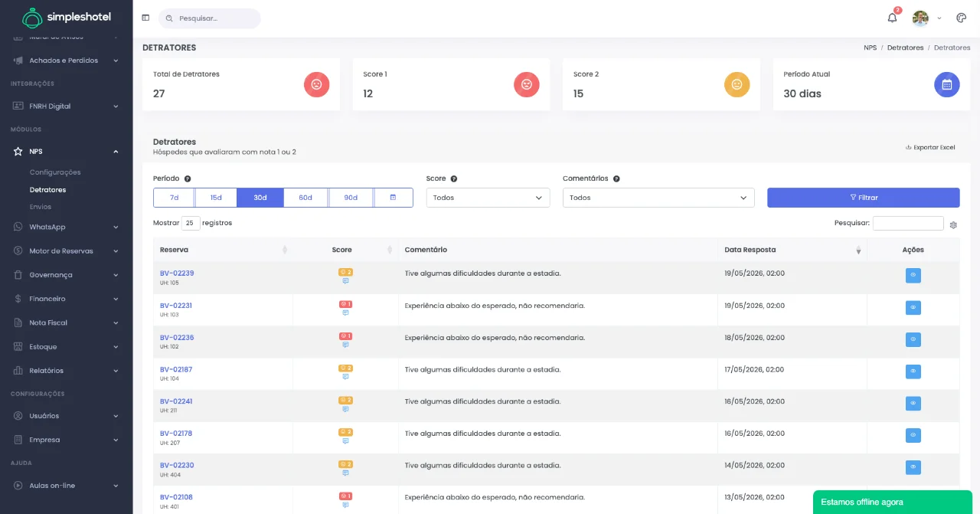View details for reservation BV-02239
This screenshot has height=514, width=980.
[x=913, y=276]
